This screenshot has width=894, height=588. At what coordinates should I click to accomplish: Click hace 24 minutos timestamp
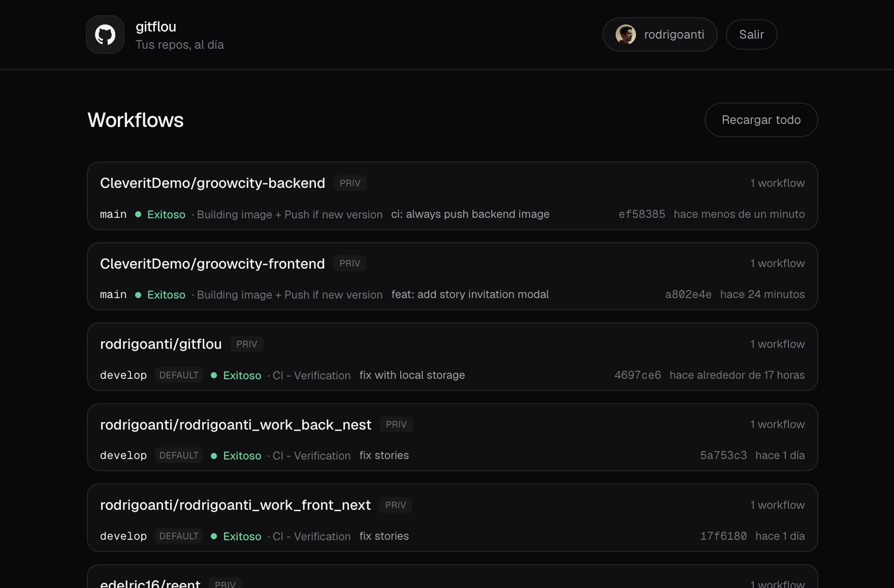pyautogui.click(x=762, y=295)
